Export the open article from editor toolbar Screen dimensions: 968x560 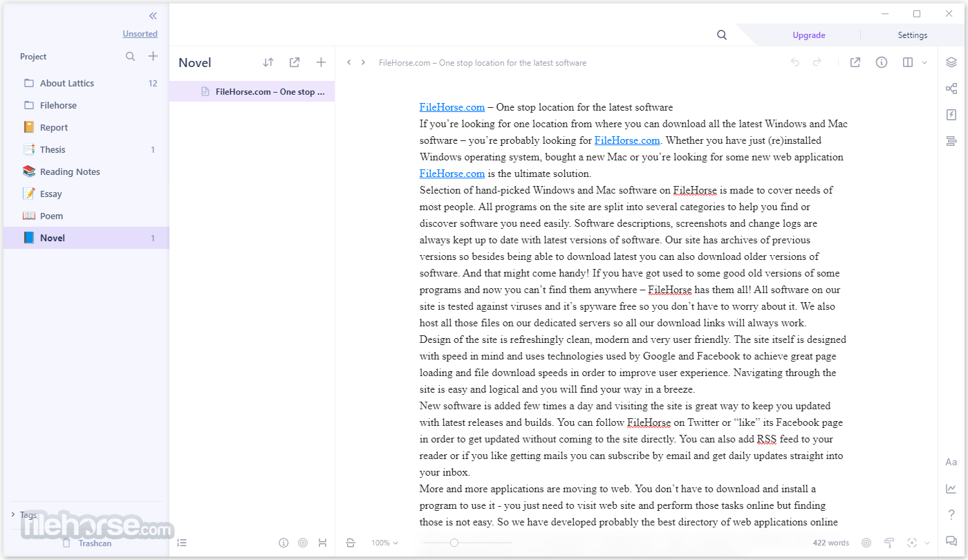(855, 62)
